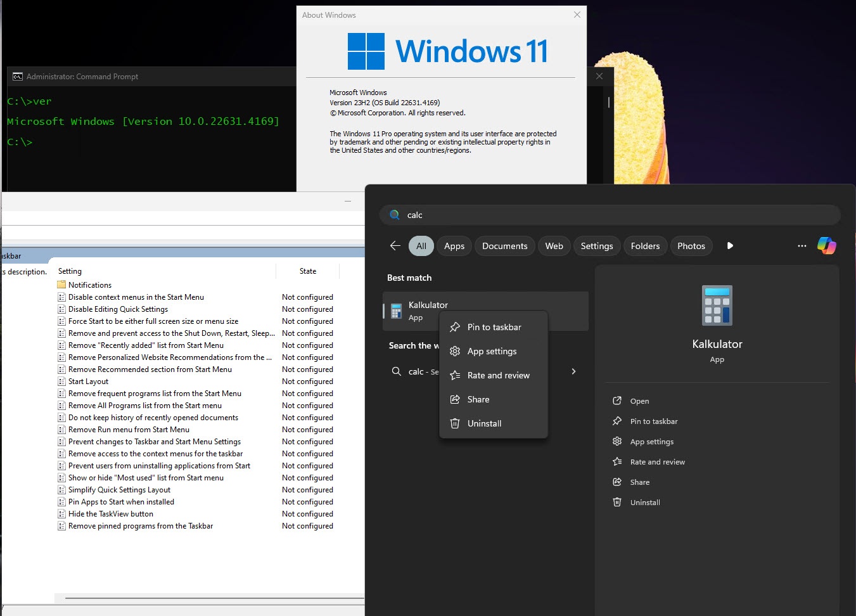
Task: Switch to the Web search filter
Action: pos(554,246)
